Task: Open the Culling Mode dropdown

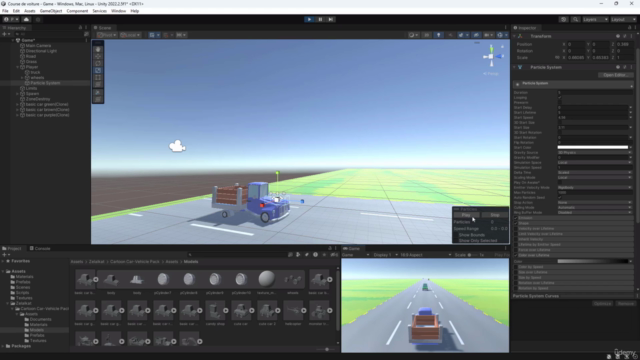Action: pos(595,207)
